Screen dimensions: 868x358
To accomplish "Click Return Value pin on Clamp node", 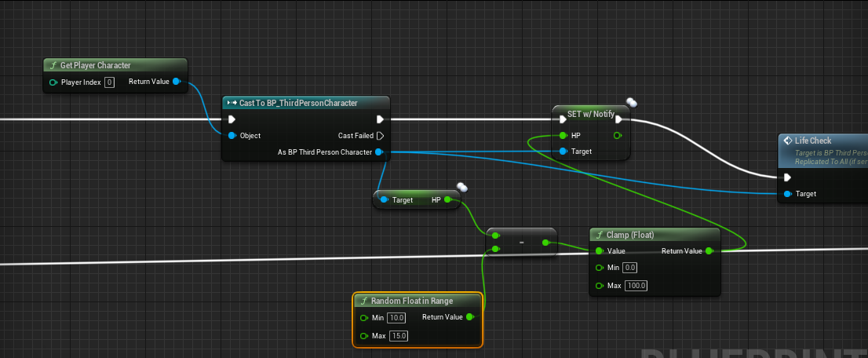I will pos(709,251).
